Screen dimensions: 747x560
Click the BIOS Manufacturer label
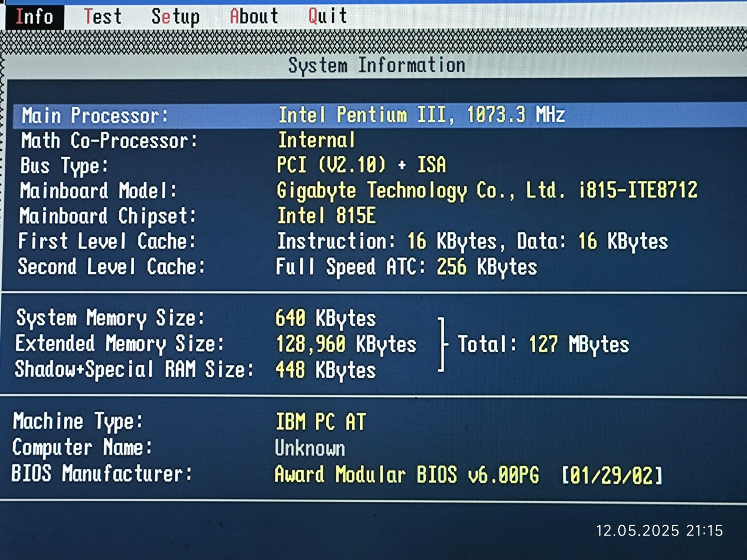[x=102, y=474]
